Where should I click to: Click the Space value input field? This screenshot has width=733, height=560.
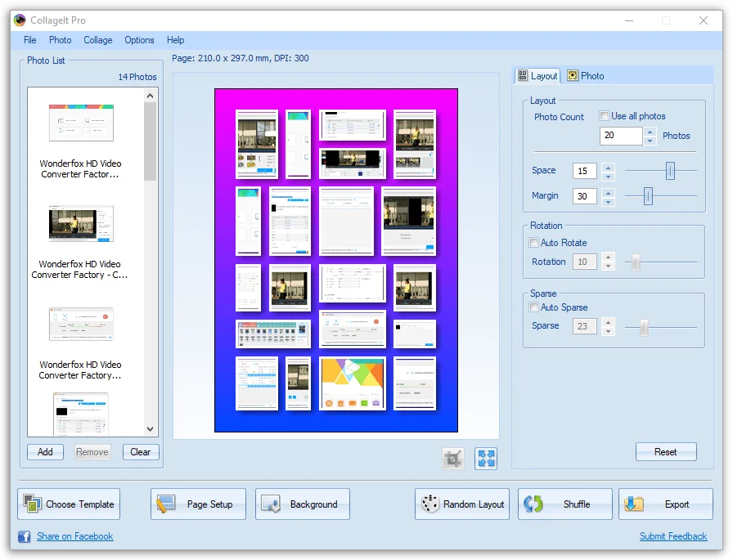point(585,171)
